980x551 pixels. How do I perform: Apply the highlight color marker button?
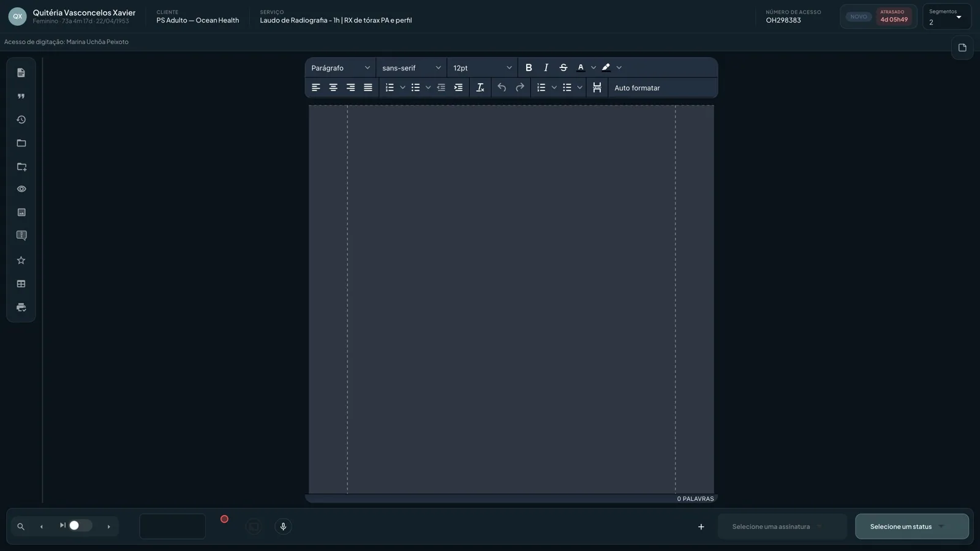pos(606,68)
